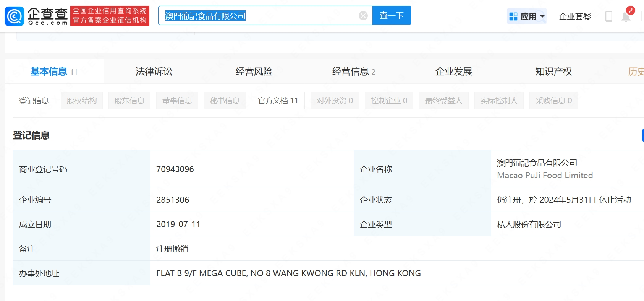Viewport: 644px width, 301px height.
Task: Clear the search box with X icon
Action: pos(363,16)
